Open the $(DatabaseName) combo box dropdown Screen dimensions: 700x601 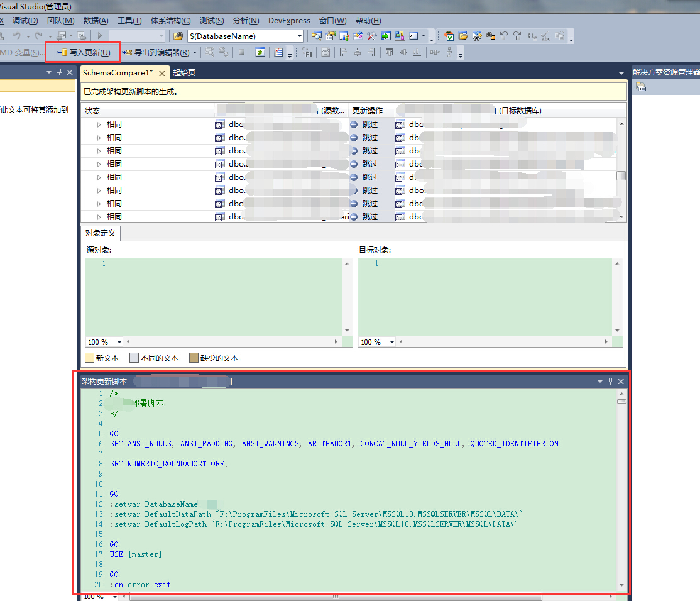pyautogui.click(x=299, y=36)
